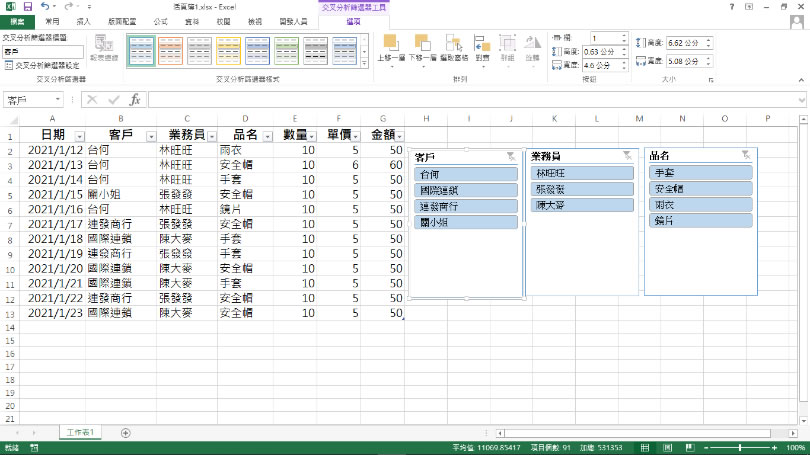810x455 pixels.
Task: Switch to 公式 ribbon tab
Action: (161, 22)
